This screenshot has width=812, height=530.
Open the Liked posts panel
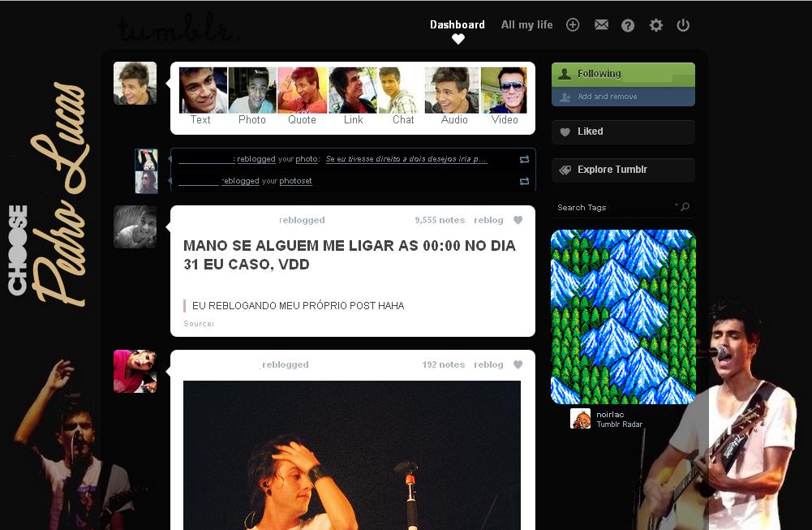click(623, 131)
